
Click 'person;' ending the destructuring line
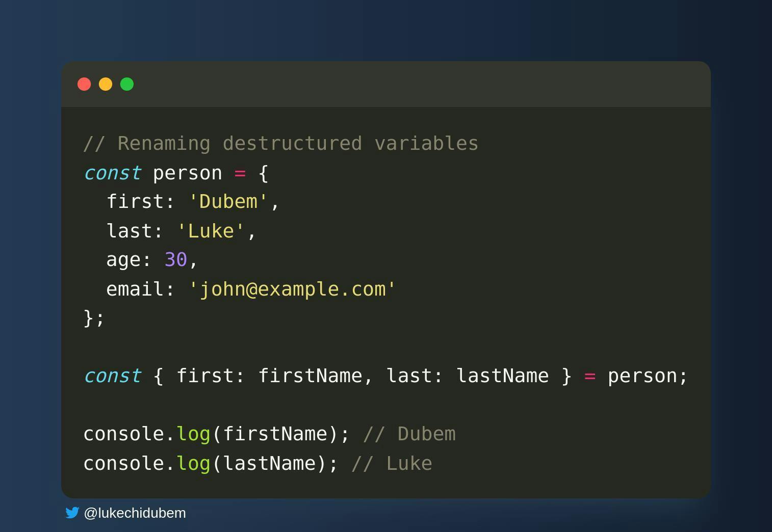pos(648,377)
